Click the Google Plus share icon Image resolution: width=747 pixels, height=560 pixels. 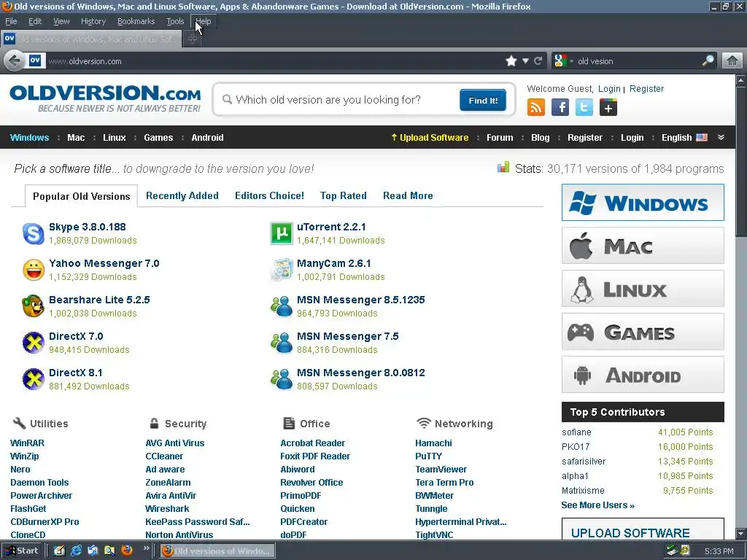[x=608, y=107]
